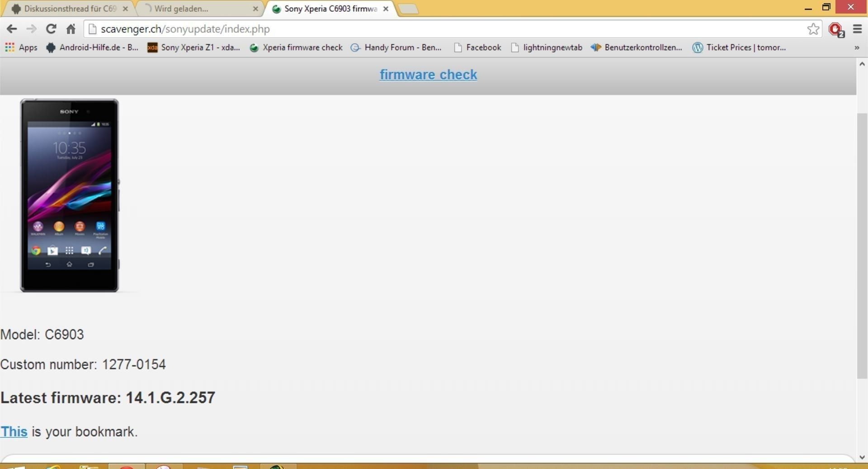Open the red ad-blocker extension icon

(x=835, y=29)
